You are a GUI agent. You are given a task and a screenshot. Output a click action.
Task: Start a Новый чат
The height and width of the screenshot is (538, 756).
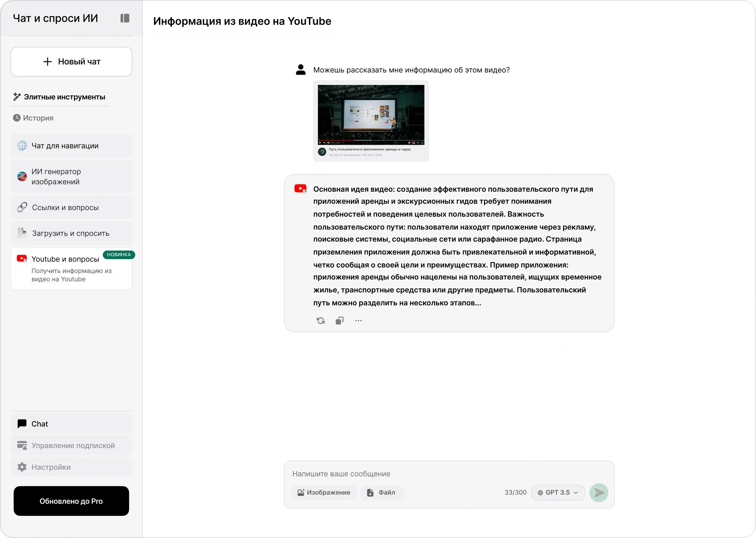coord(71,62)
